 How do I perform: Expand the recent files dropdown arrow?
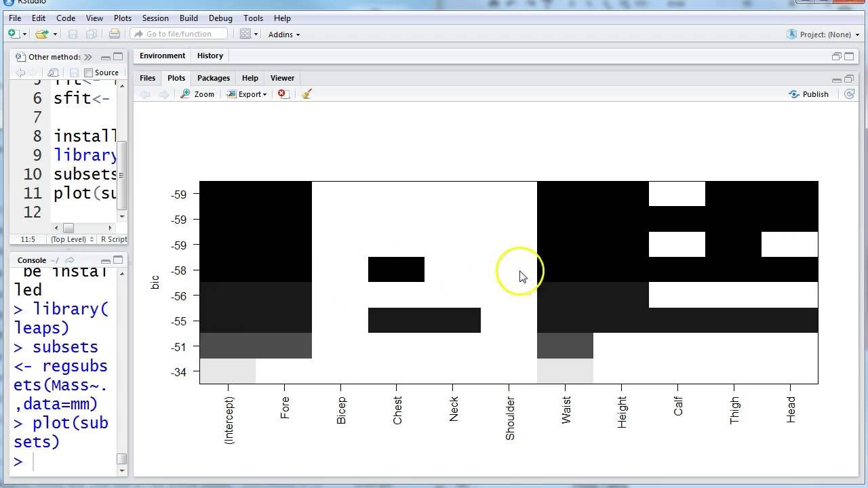(54, 35)
